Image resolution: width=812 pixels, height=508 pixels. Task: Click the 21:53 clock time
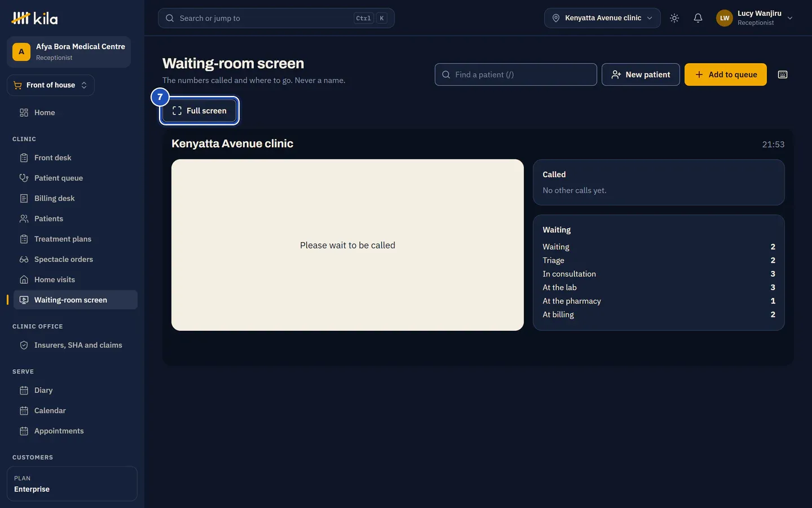pyautogui.click(x=773, y=144)
